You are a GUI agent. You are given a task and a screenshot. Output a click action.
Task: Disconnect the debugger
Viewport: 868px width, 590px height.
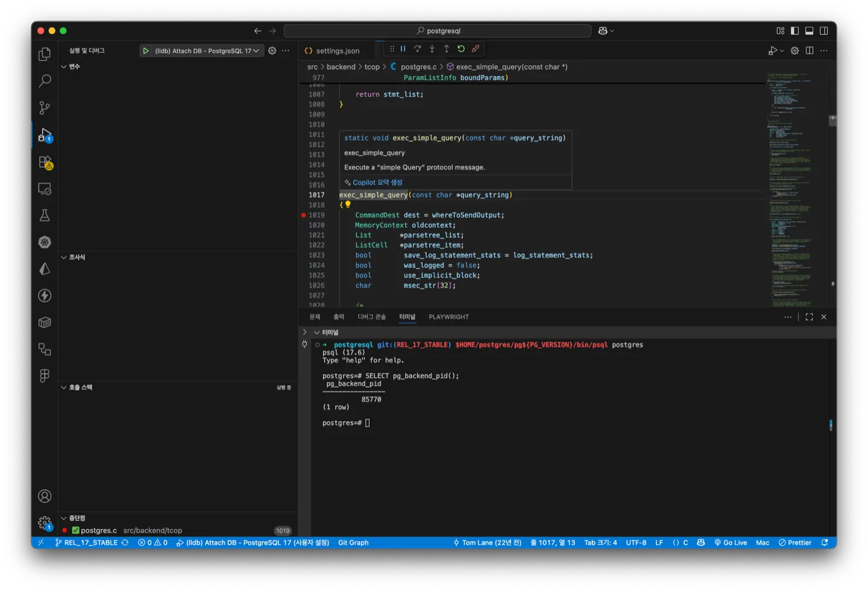click(476, 49)
